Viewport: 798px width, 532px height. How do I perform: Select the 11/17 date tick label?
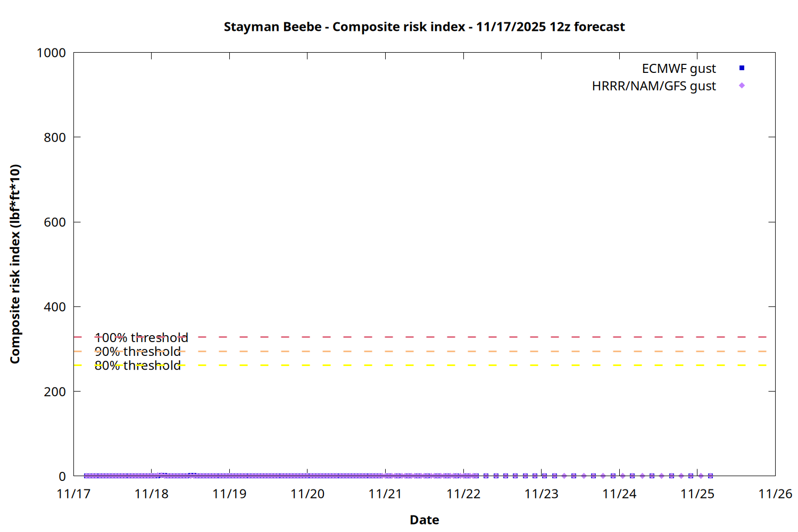(x=73, y=494)
